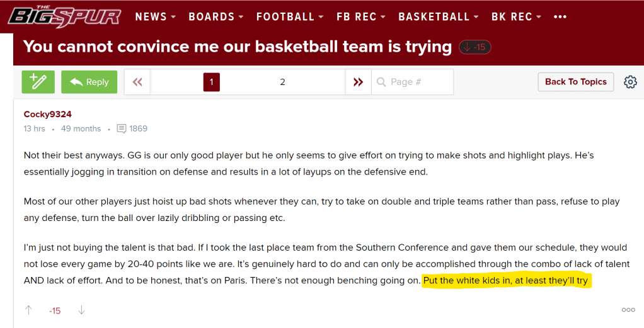
Task: Click the Reply button
Action: point(89,82)
